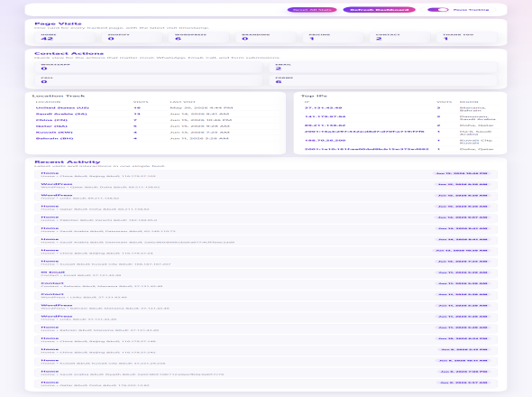
Task: Select the Thank You visits card
Action: point(466,37)
